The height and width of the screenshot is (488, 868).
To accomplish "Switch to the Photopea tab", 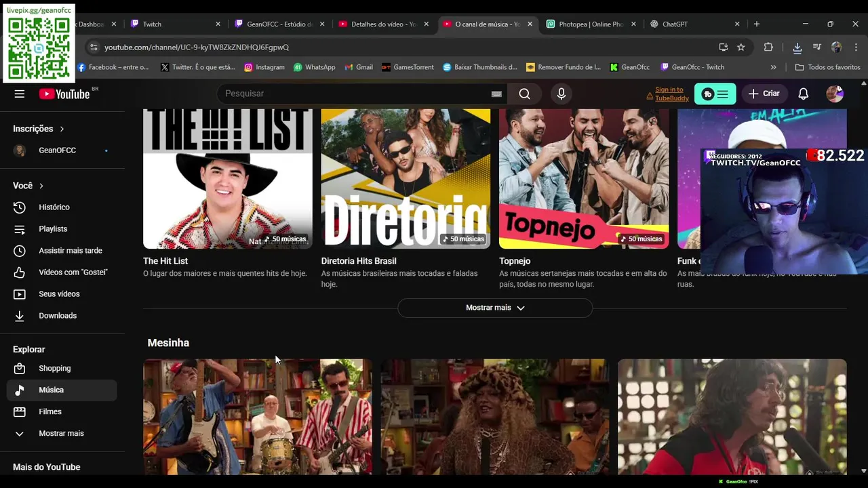I will pos(591,24).
